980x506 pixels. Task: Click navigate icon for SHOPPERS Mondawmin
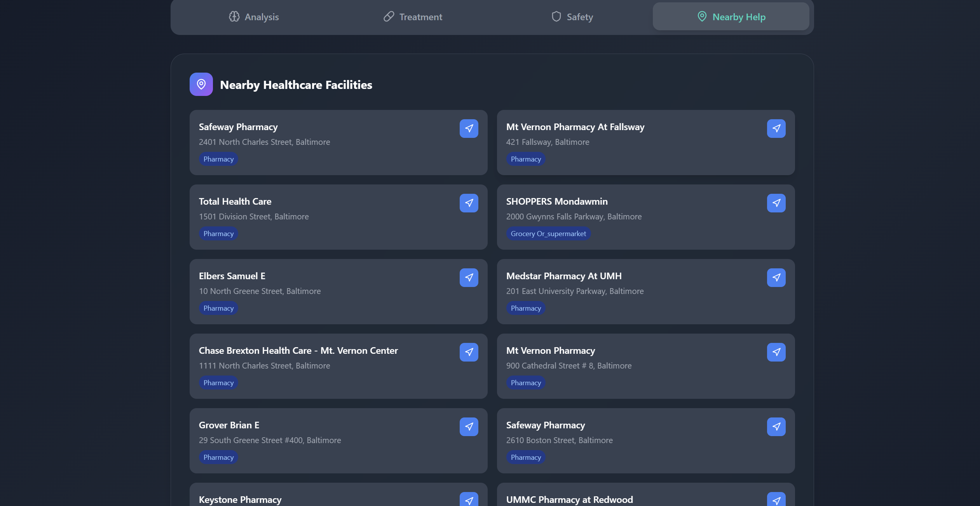coord(776,203)
